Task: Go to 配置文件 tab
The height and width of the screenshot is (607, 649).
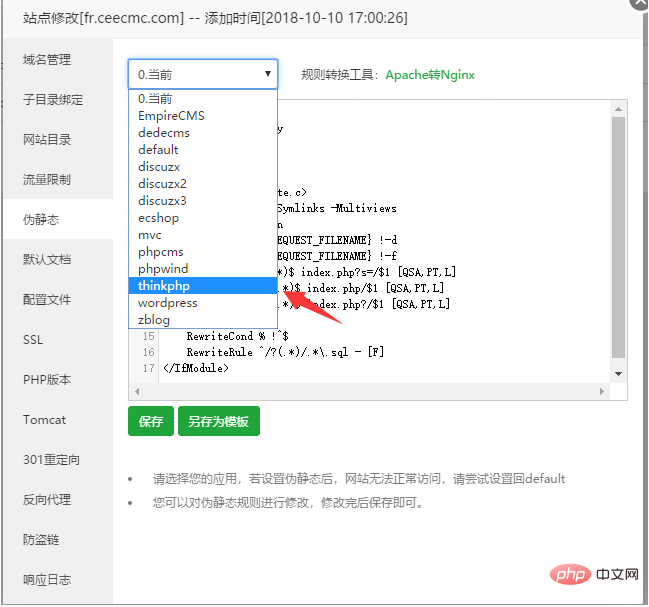Action: pos(58,300)
